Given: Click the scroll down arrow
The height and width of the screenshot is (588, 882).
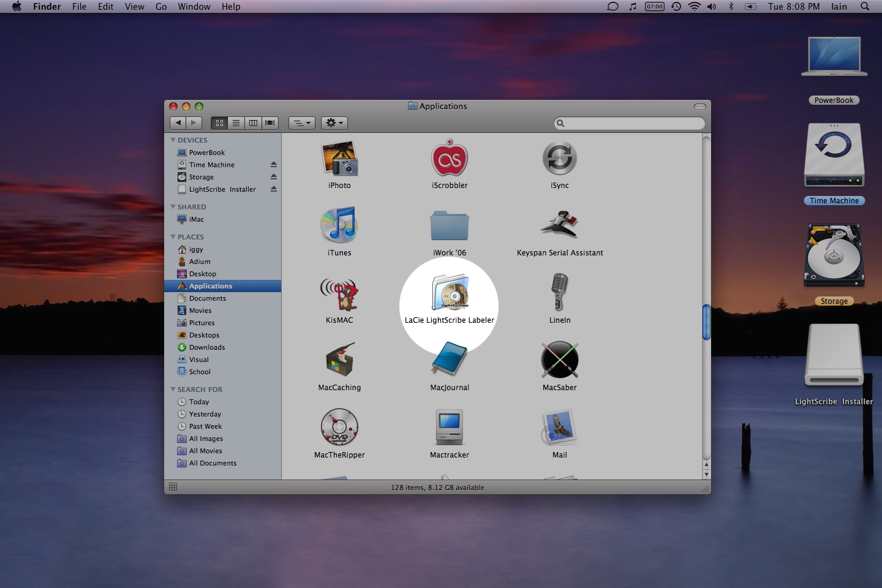Looking at the screenshot, I should point(706,475).
